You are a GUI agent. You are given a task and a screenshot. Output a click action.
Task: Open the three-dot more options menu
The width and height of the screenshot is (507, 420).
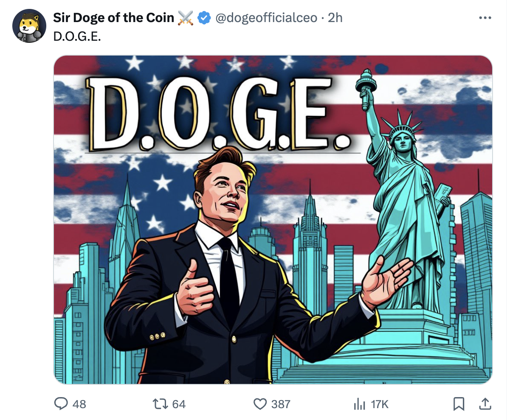(484, 18)
